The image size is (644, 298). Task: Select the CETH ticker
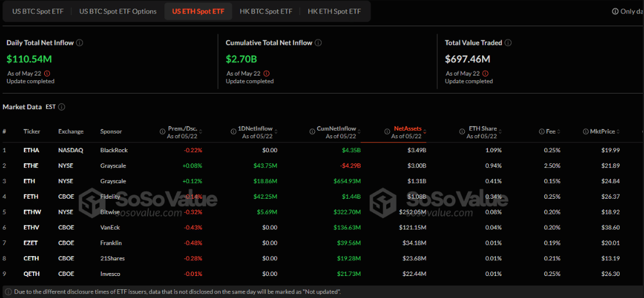(x=31, y=258)
